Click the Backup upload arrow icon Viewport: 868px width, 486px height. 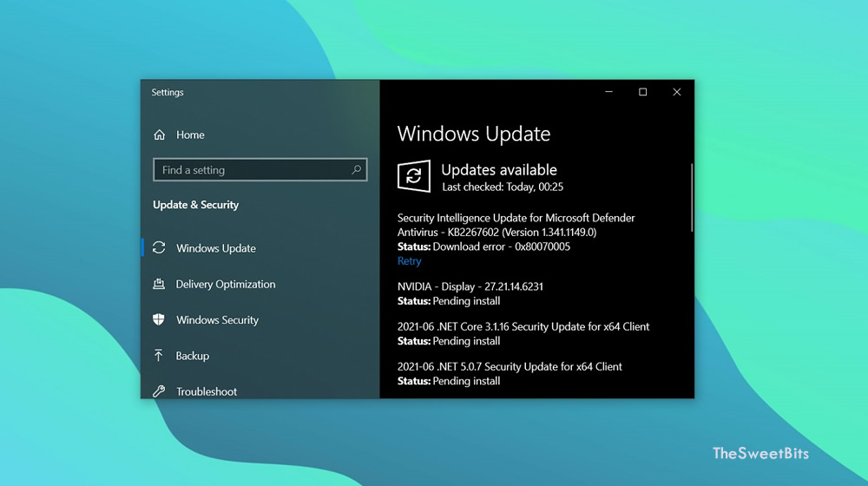pyautogui.click(x=158, y=355)
